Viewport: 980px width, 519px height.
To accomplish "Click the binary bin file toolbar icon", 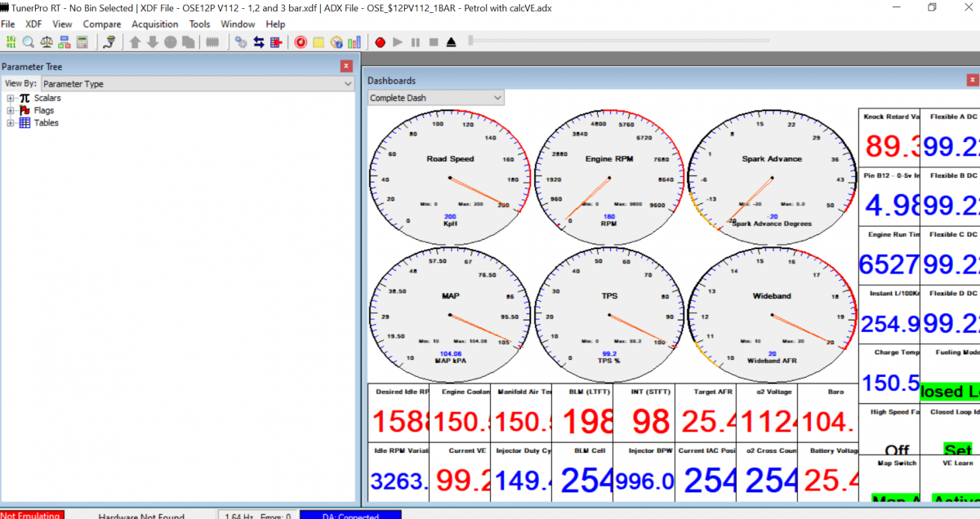I will click(11, 42).
